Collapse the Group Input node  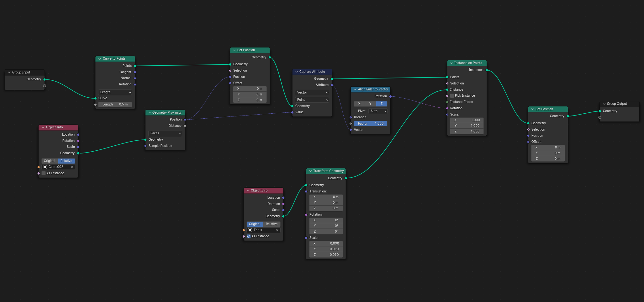[9, 73]
